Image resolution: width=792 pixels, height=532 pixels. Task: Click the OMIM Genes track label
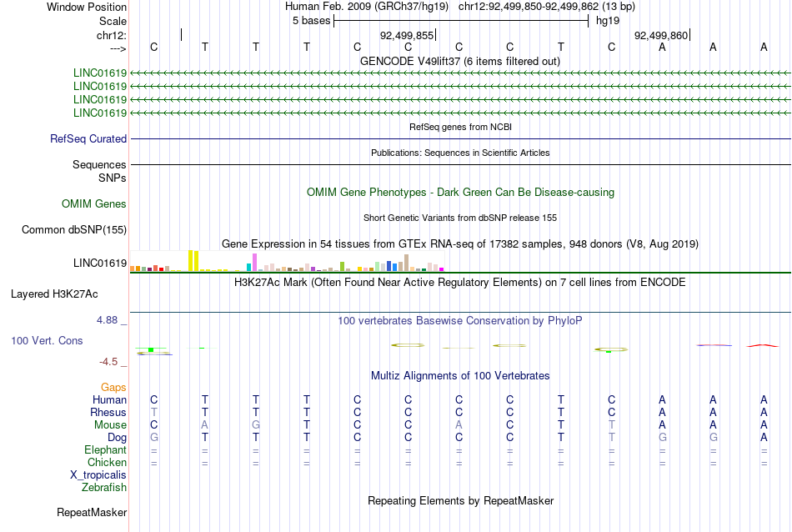[94, 203]
